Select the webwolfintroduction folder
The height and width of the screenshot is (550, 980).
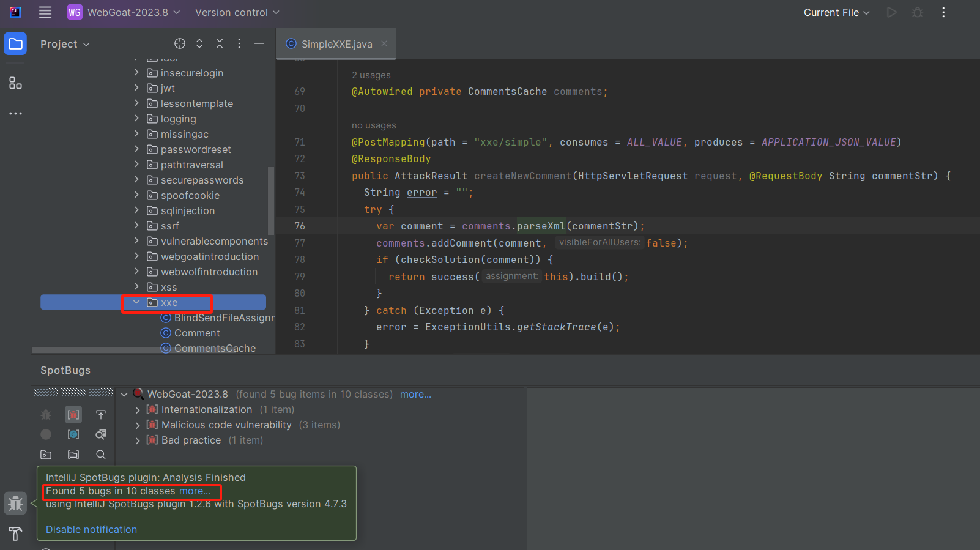pos(202,272)
